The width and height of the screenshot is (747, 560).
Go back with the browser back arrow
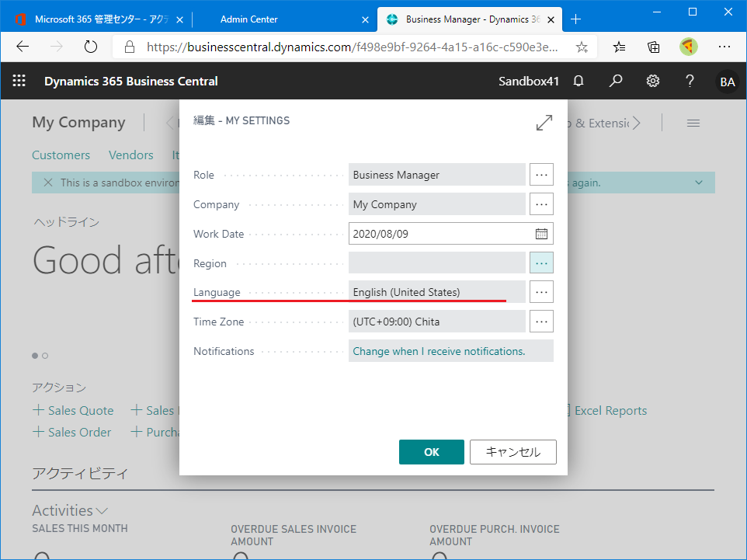pos(23,47)
